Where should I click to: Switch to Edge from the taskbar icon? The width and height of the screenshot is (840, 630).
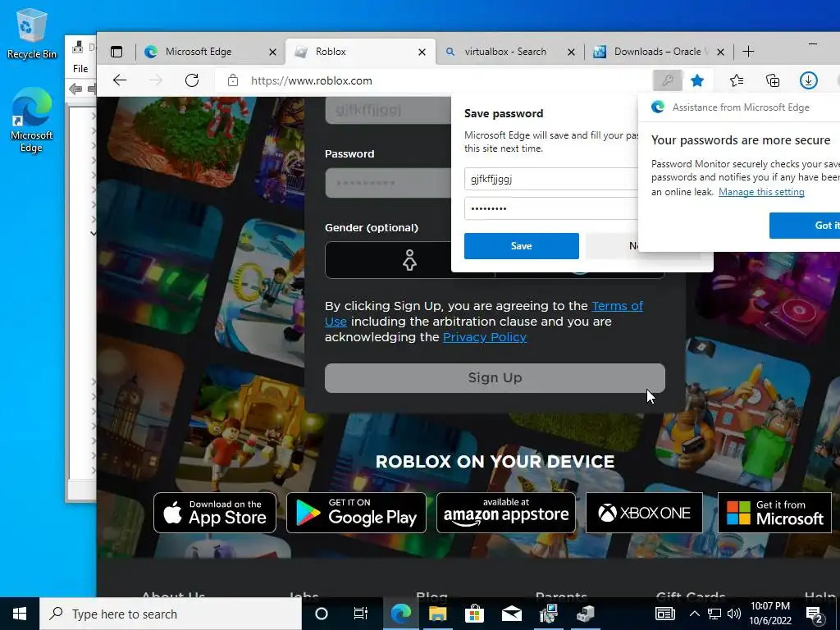(x=400, y=614)
